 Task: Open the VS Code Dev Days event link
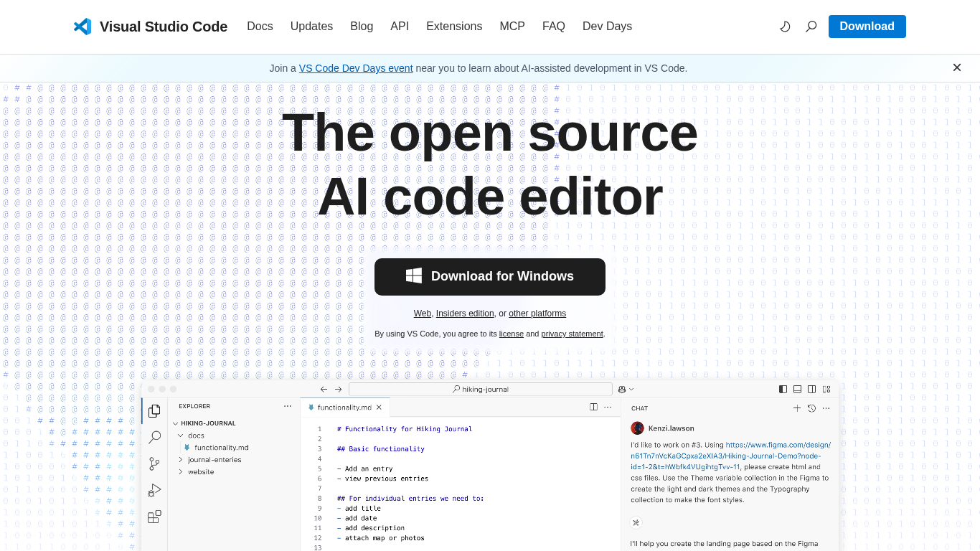click(356, 68)
